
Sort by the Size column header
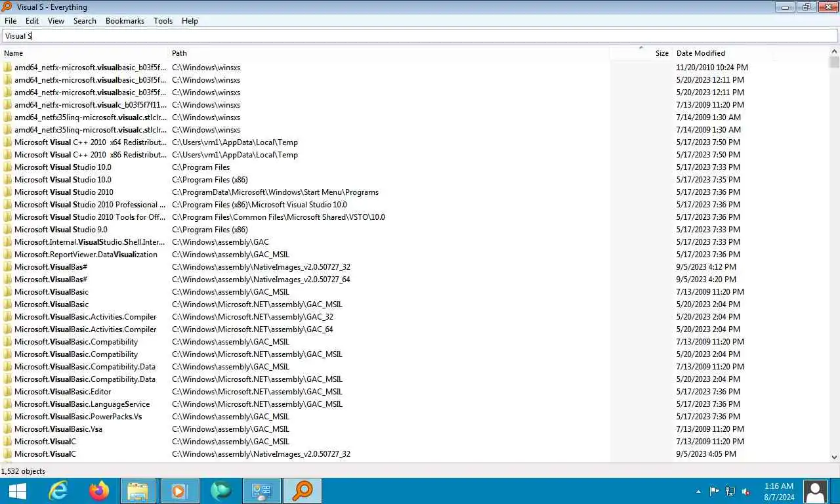[640, 53]
